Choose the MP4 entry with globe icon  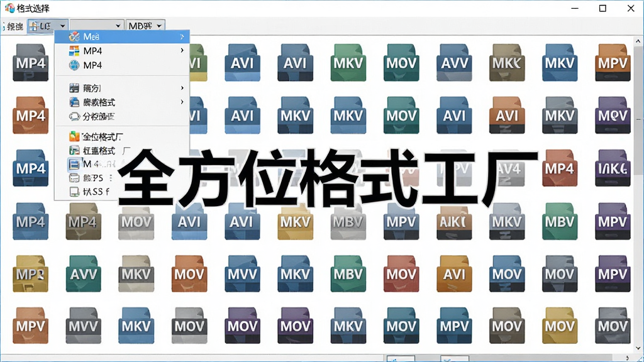point(122,65)
